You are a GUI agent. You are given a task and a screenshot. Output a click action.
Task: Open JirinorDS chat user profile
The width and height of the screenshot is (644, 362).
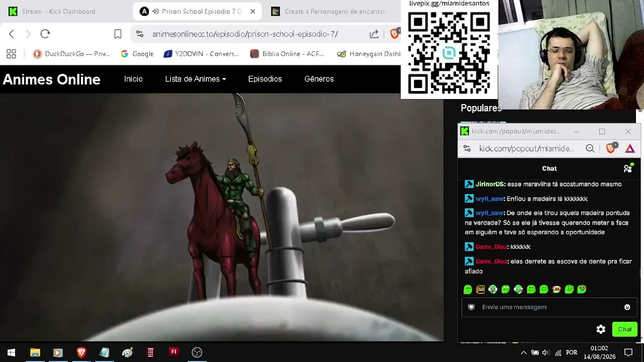click(490, 184)
